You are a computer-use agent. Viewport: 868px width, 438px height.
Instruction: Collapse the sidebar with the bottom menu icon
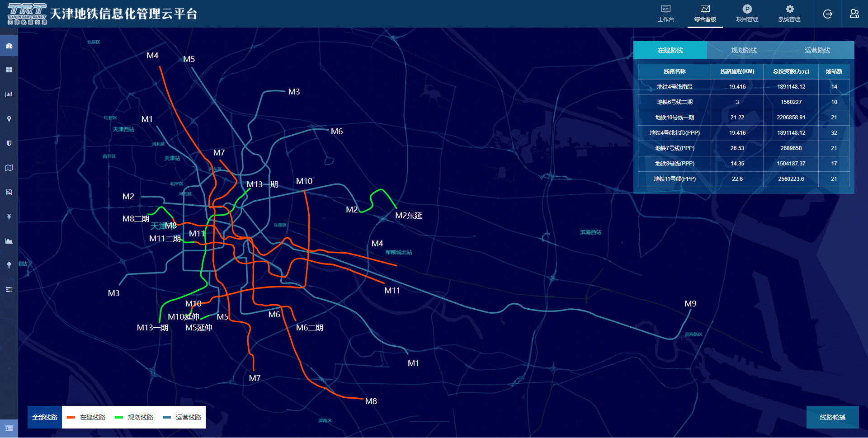[9, 428]
